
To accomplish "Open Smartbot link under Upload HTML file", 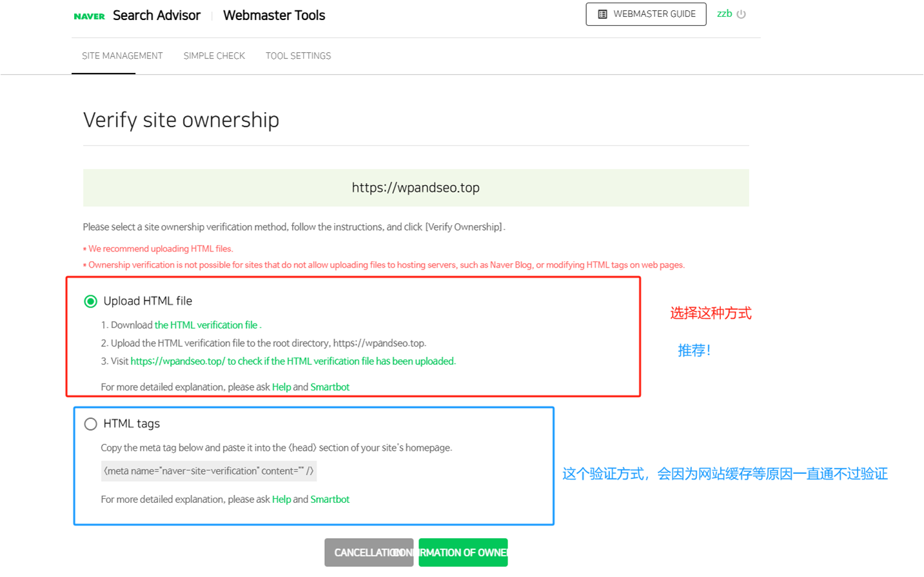I will coord(330,387).
